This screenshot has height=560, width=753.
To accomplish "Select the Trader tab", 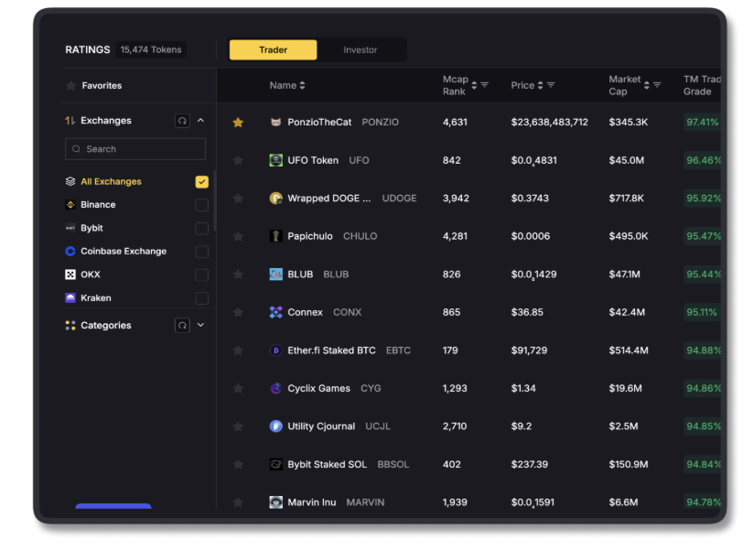I will (273, 50).
